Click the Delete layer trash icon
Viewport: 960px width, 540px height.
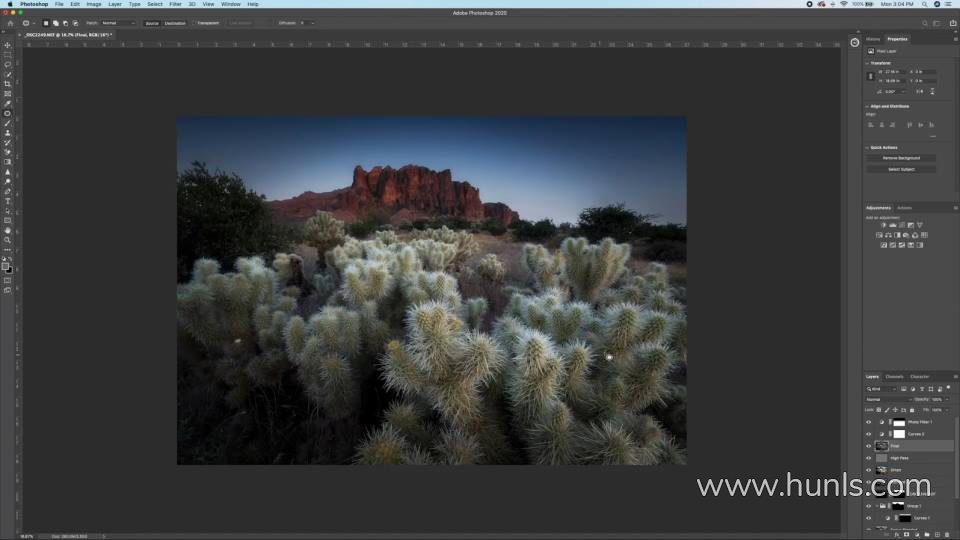947,534
